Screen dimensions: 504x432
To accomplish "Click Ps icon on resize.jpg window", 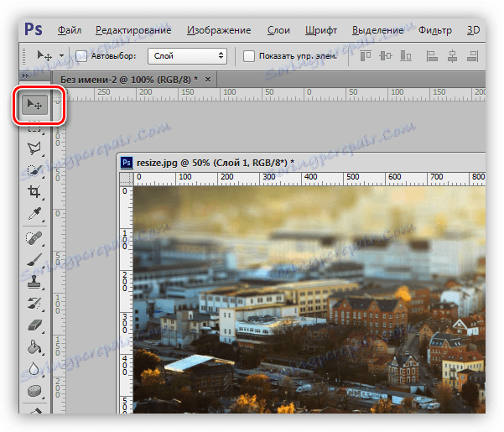I will point(127,163).
